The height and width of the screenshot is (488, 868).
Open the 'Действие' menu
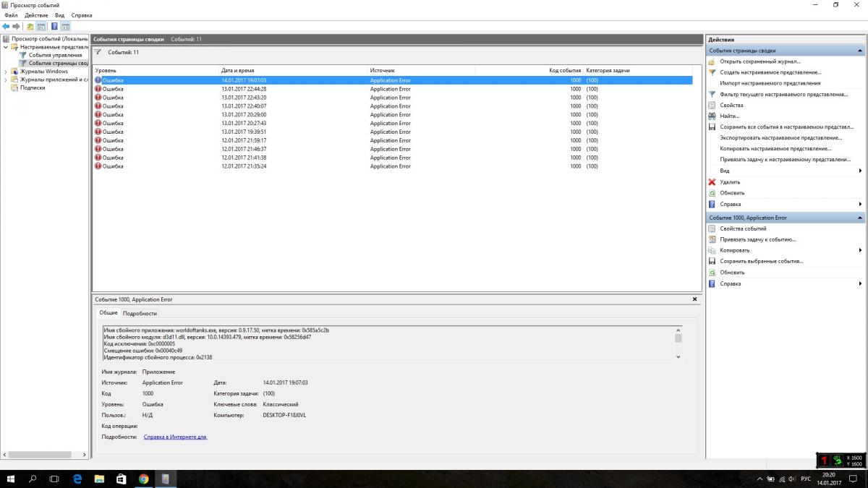[x=36, y=15]
